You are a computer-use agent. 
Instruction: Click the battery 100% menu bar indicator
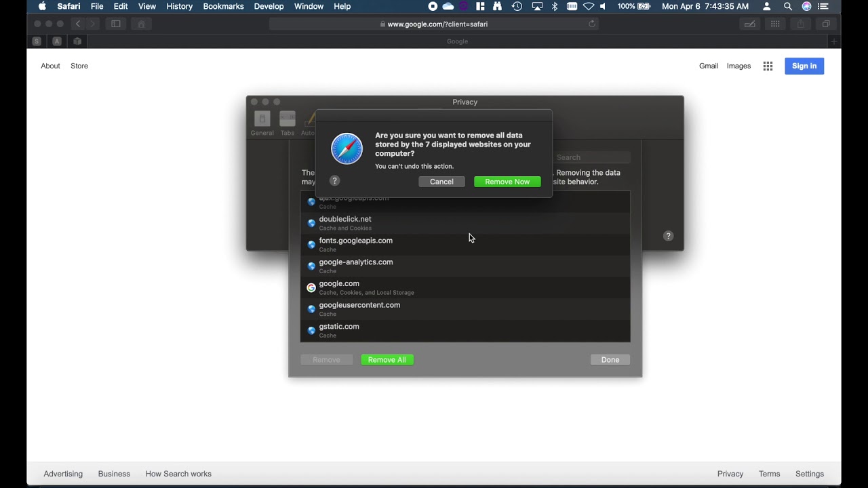pos(634,6)
